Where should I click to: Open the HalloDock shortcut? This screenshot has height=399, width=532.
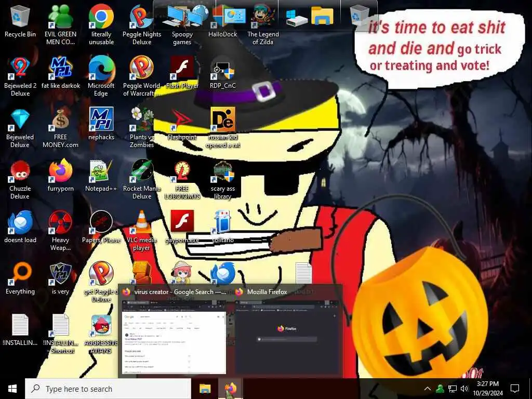coord(222,21)
